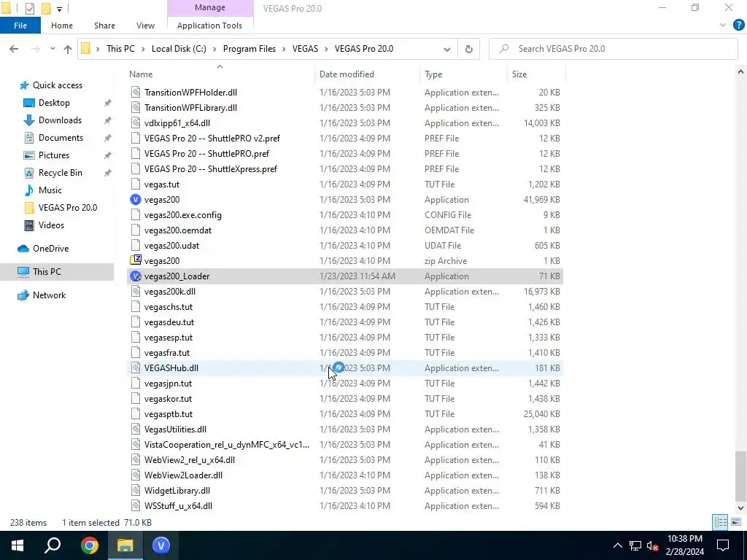
Task: Click the VEGASHub.dll file icon
Action: tap(136, 368)
